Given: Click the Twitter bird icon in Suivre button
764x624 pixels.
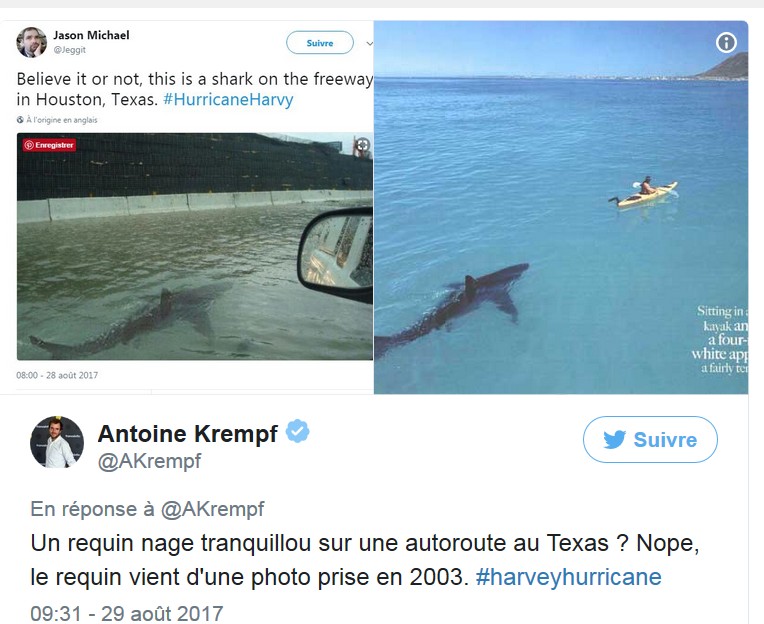Looking at the screenshot, I should pyautogui.click(x=613, y=440).
